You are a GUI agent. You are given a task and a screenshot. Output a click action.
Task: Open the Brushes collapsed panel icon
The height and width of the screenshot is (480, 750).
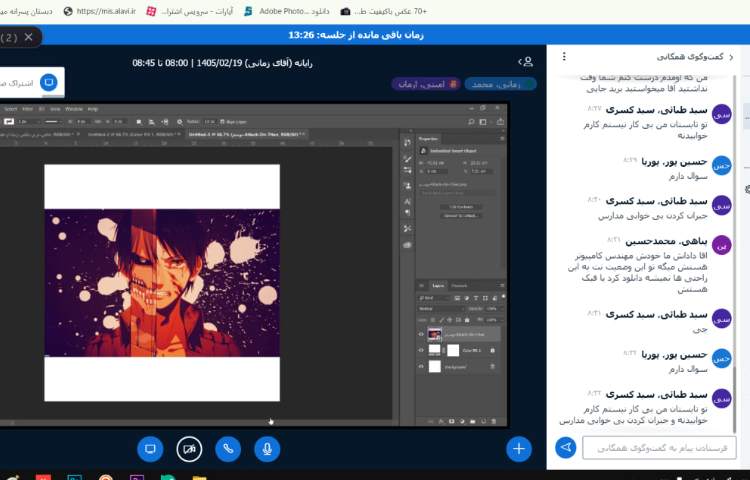click(x=408, y=158)
